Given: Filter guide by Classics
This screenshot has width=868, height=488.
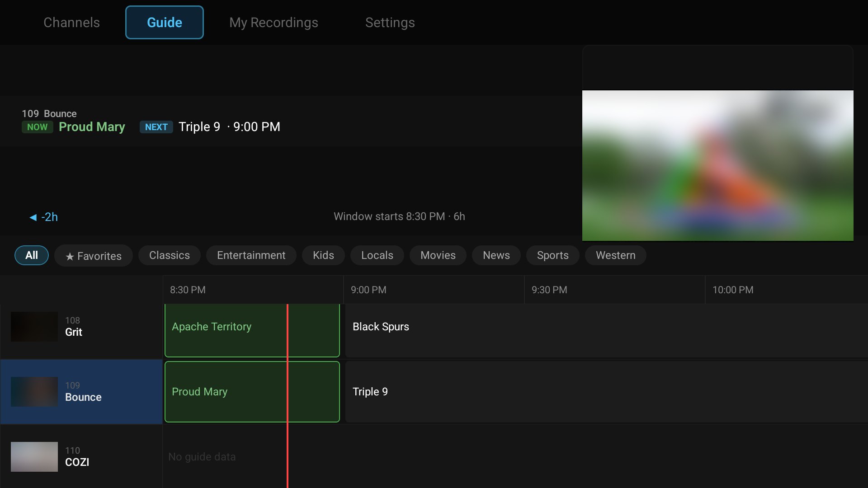Looking at the screenshot, I should tap(170, 255).
